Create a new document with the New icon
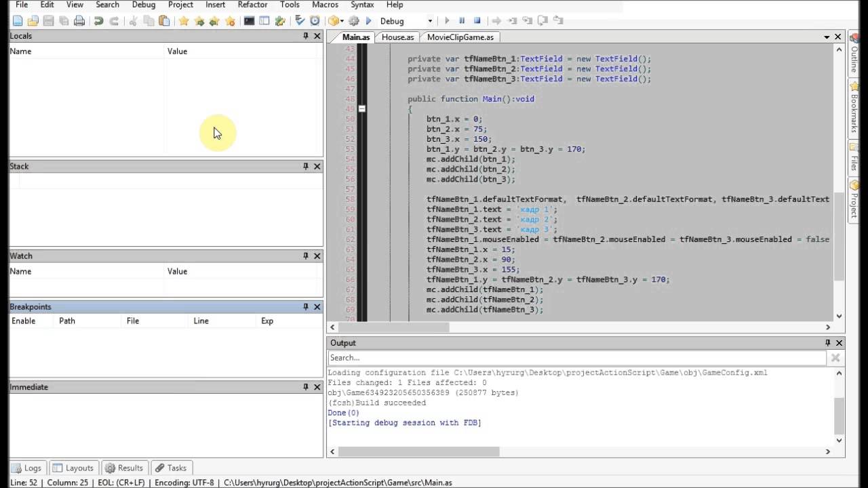The width and height of the screenshot is (868, 488). pyautogui.click(x=18, y=21)
